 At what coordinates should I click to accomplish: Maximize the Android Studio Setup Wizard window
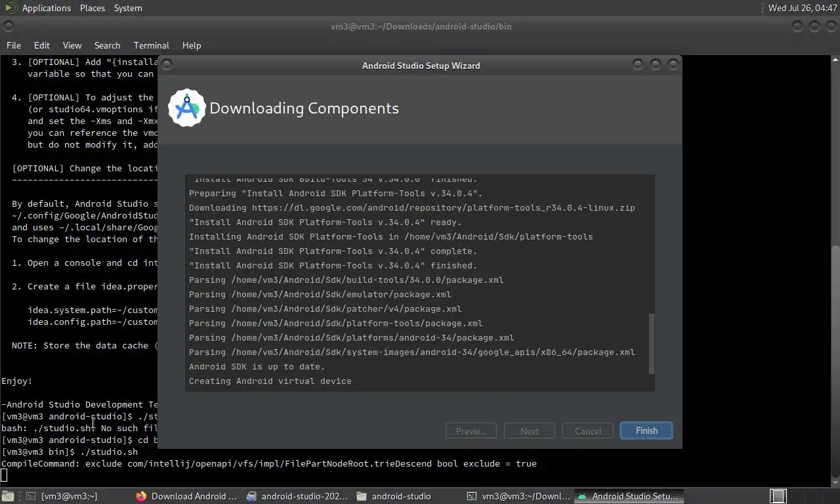click(655, 64)
